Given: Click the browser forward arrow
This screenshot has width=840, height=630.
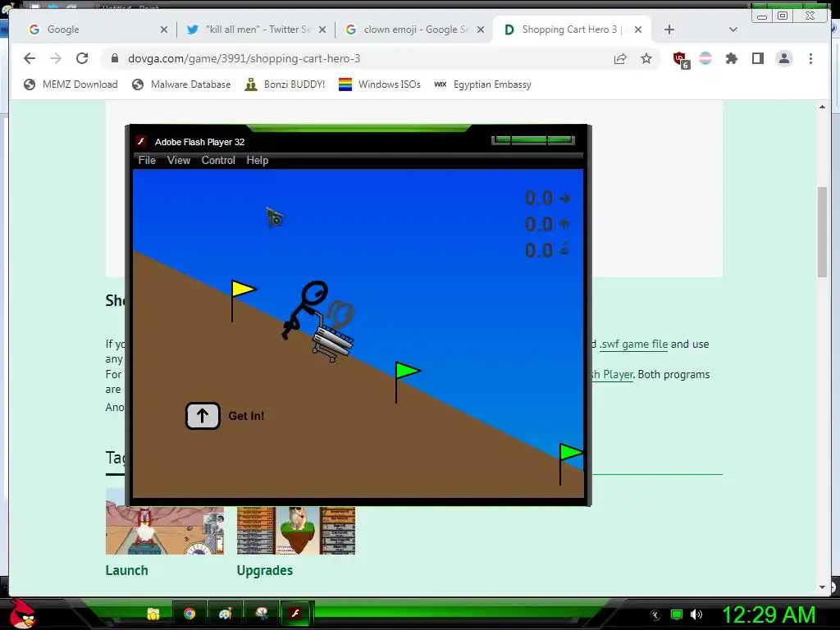Looking at the screenshot, I should coord(56,58).
